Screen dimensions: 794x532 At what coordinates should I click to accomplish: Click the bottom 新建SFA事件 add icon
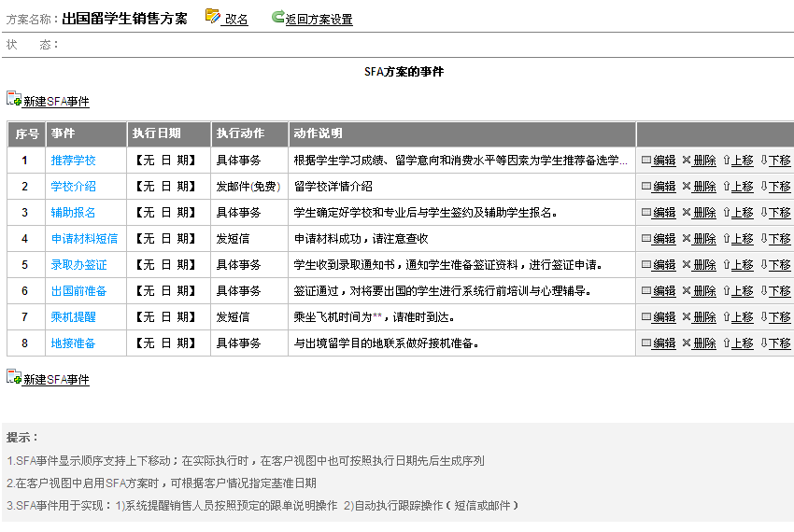(x=14, y=378)
